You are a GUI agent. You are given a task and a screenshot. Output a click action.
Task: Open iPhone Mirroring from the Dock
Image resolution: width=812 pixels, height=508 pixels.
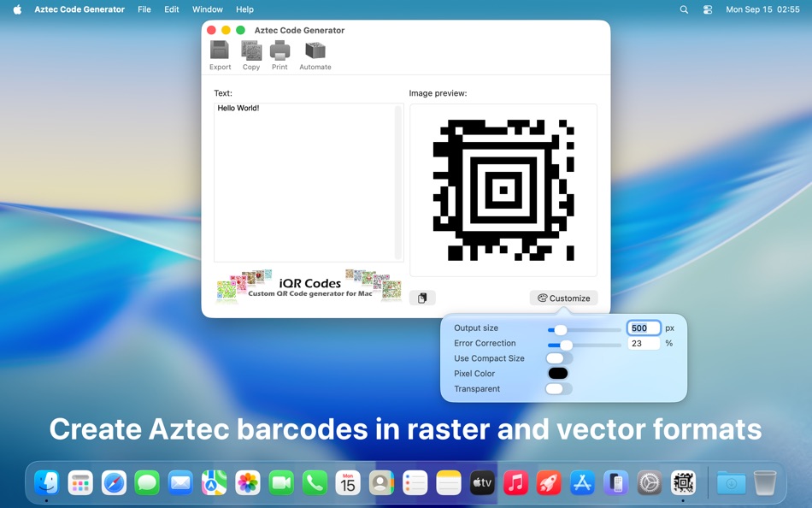[615, 483]
